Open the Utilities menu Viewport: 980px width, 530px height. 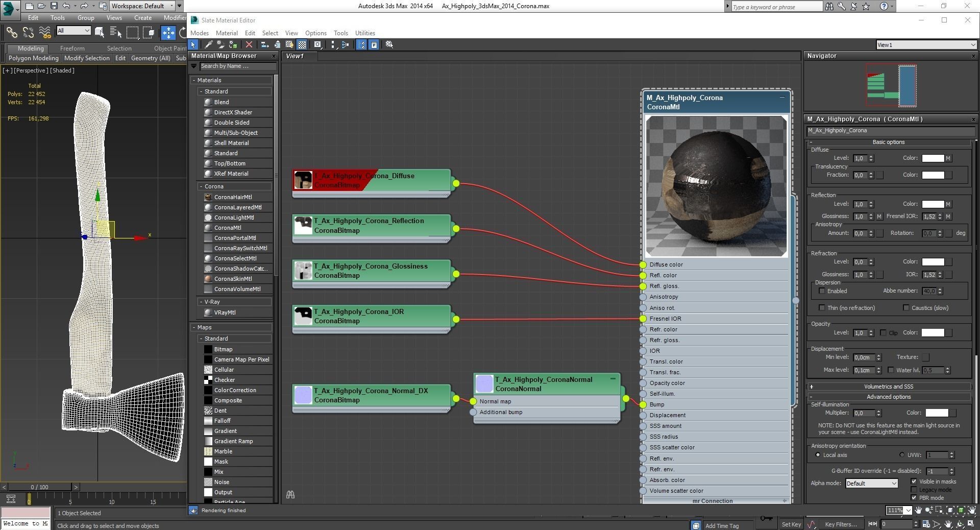(365, 33)
